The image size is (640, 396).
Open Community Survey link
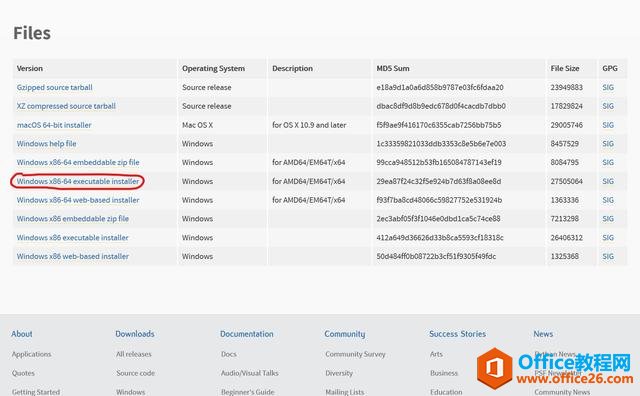tap(355, 354)
